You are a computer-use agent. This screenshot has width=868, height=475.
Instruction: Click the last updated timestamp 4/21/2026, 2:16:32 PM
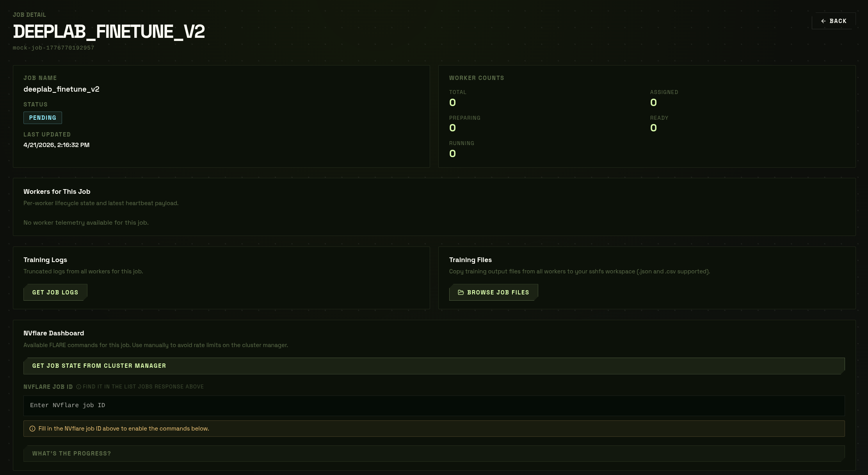pyautogui.click(x=57, y=145)
